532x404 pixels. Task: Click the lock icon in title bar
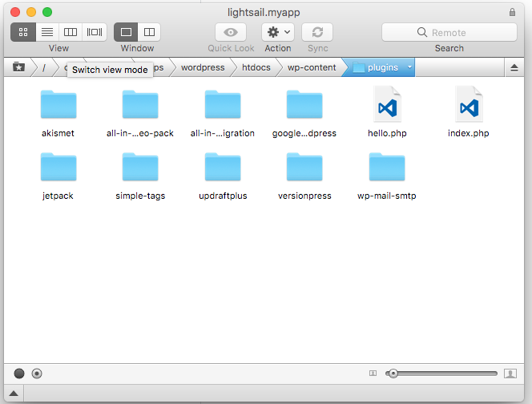512,13
